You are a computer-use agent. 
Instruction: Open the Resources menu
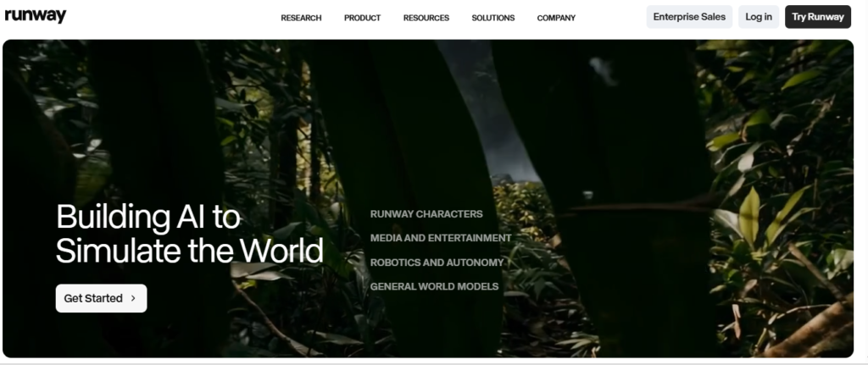pos(426,18)
